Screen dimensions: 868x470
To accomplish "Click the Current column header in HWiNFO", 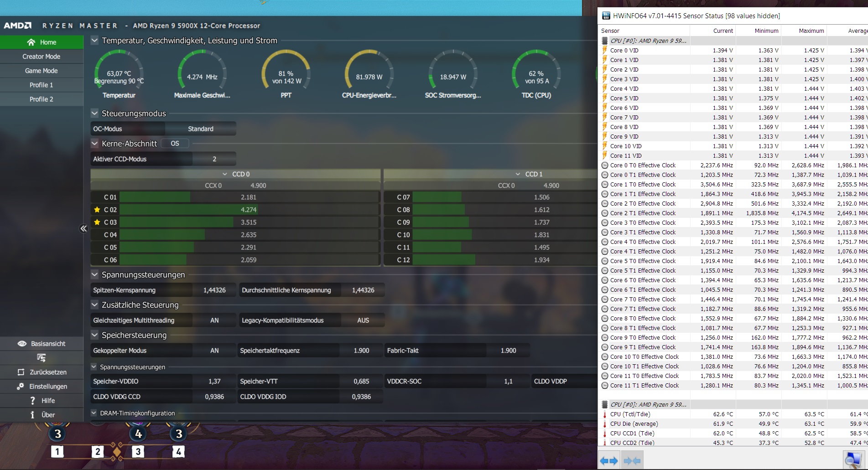I will (713, 31).
